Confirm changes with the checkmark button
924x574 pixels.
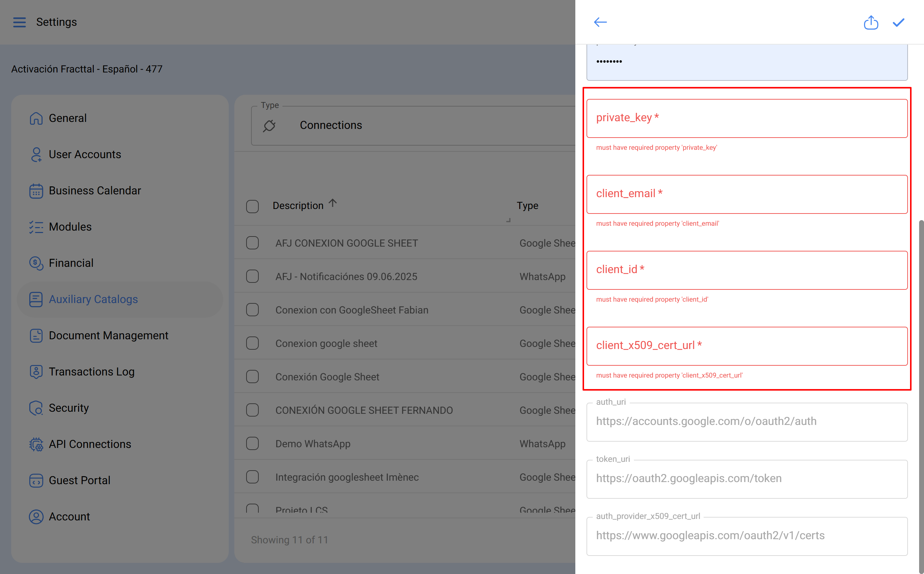click(x=898, y=22)
